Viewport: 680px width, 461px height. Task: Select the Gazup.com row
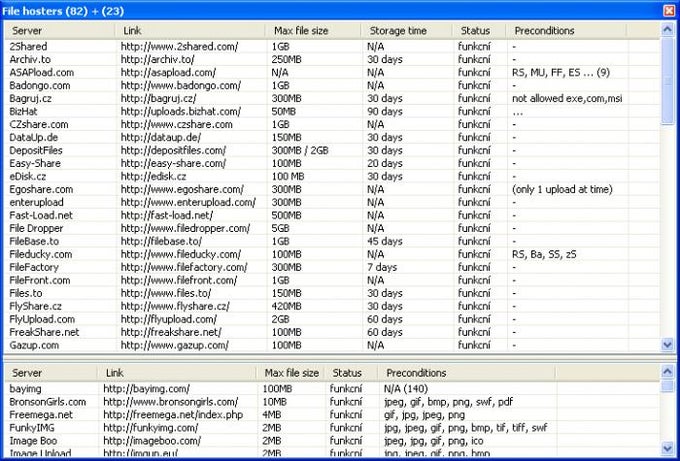tap(332, 345)
